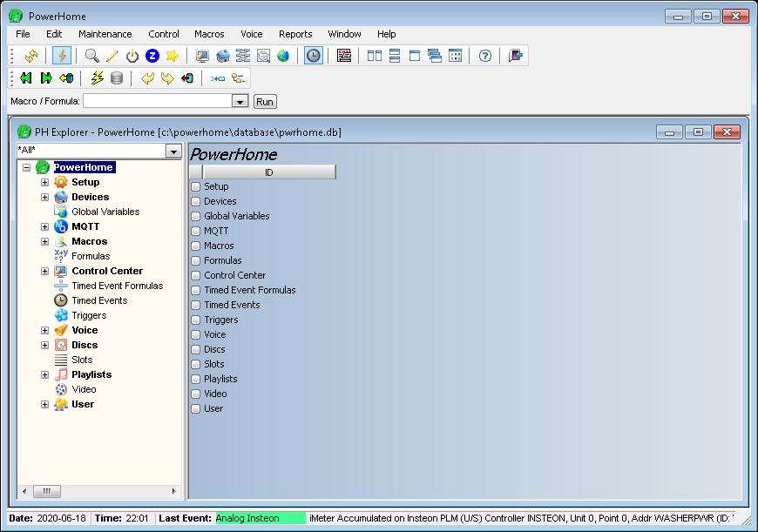Screen dimensions: 758x532
Task: Open the *All* filter dropdown
Action: pyautogui.click(x=173, y=152)
